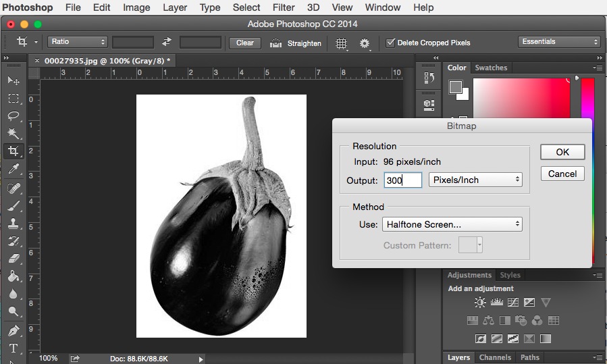Open the Halftone Screen method dropdown
The height and width of the screenshot is (364, 607).
(x=452, y=224)
